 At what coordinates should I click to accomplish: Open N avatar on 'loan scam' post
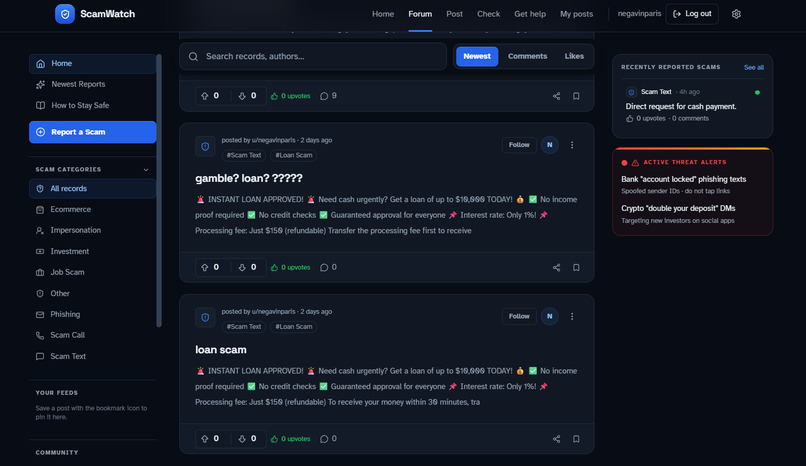click(549, 316)
